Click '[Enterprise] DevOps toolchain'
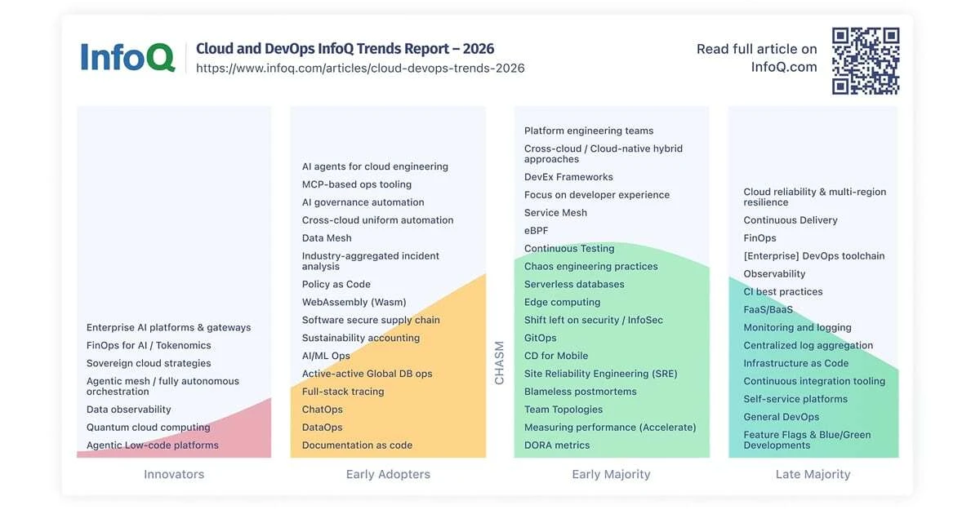Image resolution: width=980 pixels, height=514 pixels. pos(814,256)
